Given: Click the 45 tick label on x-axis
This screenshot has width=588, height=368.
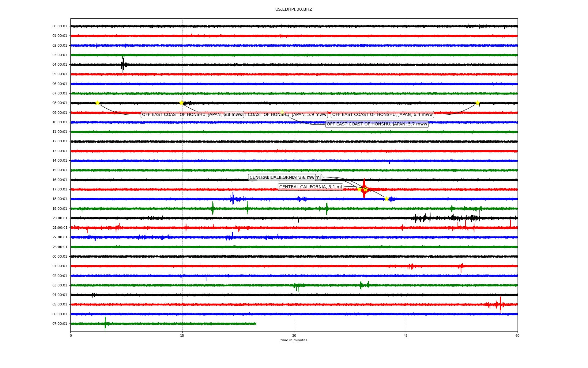Looking at the screenshot, I should pos(406,335).
